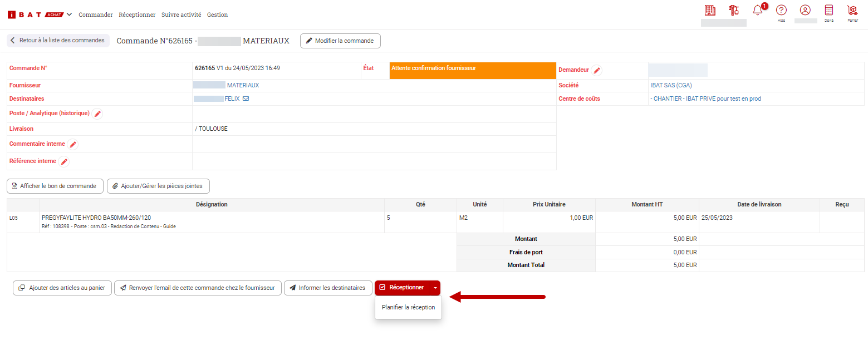Click the company building icon
This screenshot has width=868, height=340.
710,11
